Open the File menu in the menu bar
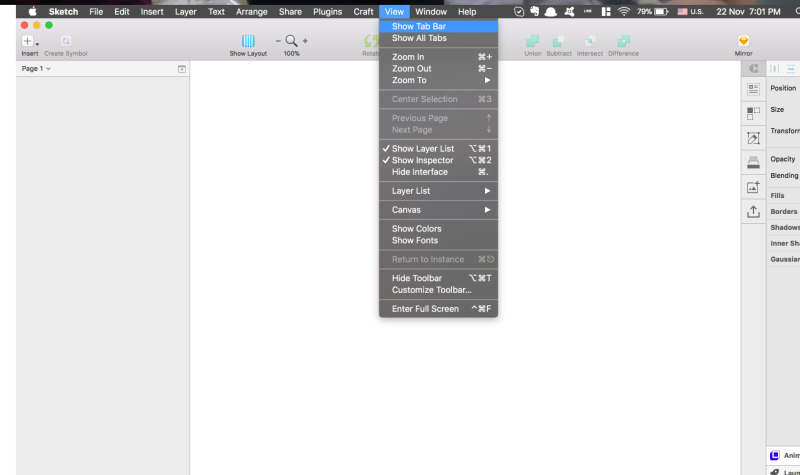The image size is (800, 475). (96, 11)
